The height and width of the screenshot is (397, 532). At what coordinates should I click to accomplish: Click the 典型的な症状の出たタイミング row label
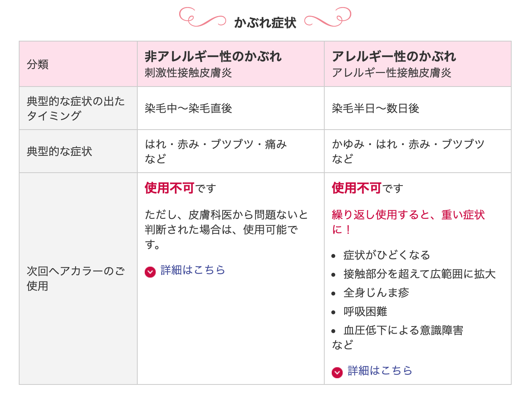tap(78, 108)
